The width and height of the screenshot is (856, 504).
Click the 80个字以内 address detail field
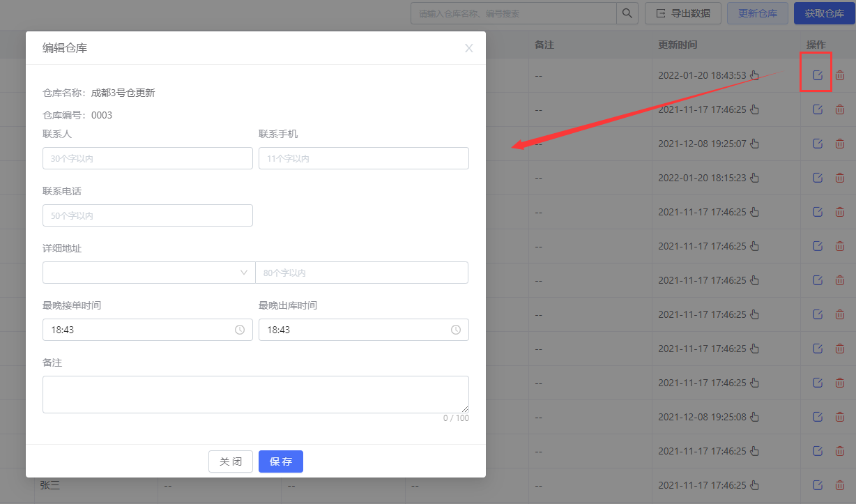pyautogui.click(x=362, y=273)
